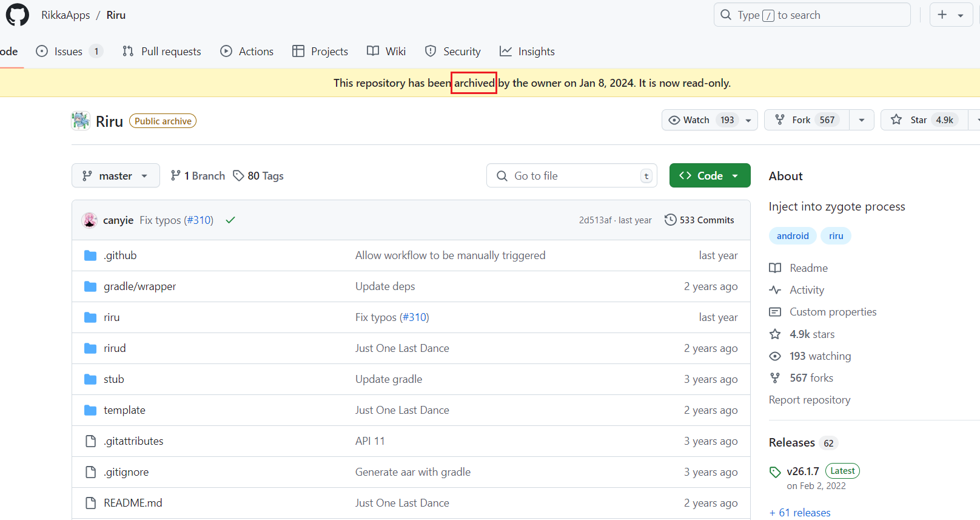Click the Issues circle icon

(42, 52)
